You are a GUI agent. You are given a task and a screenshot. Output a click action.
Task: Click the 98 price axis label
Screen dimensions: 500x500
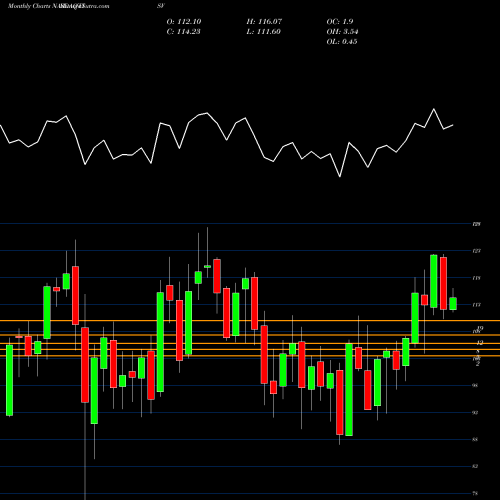(x=475, y=386)
